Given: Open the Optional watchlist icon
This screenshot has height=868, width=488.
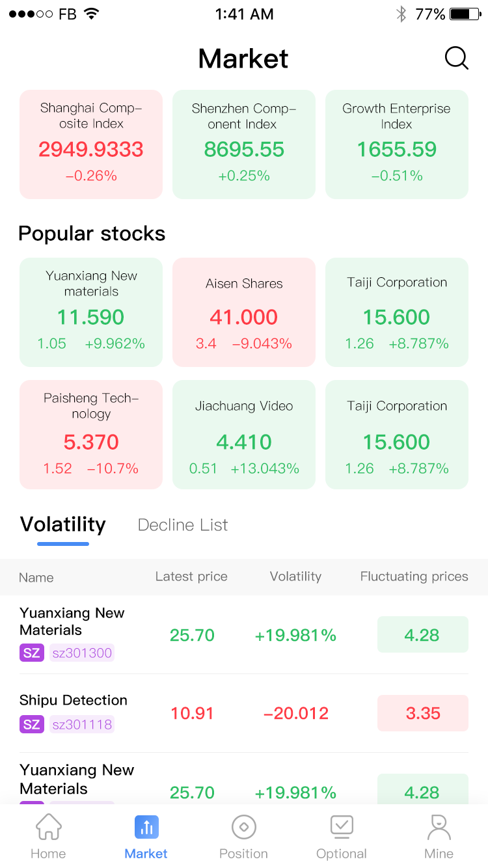Looking at the screenshot, I should tap(342, 828).
